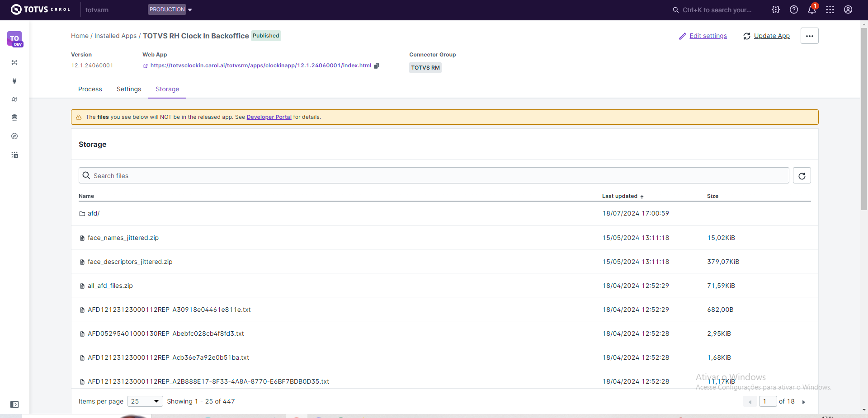Screen dimensions: 868x418
Task: Open the three-dot more options button
Action: (x=810, y=36)
